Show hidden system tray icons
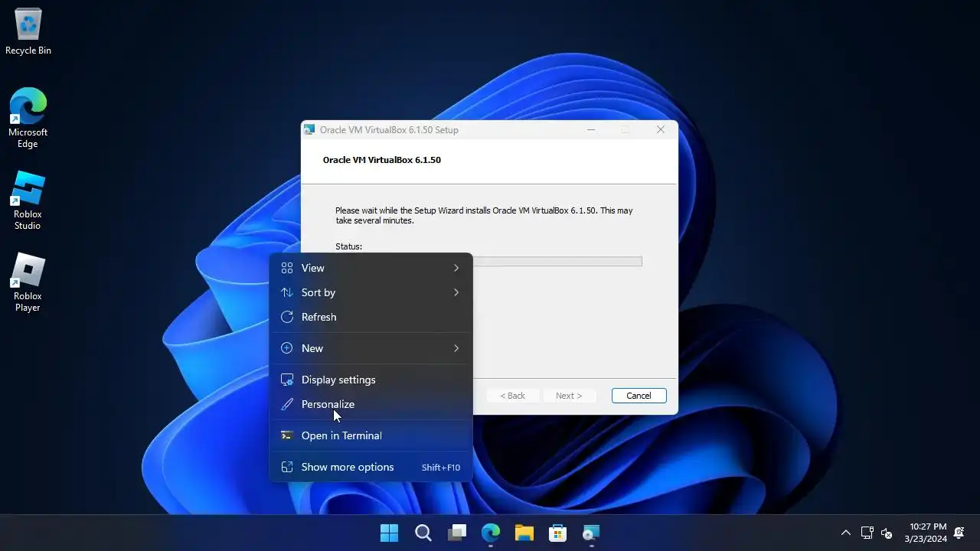 [846, 533]
